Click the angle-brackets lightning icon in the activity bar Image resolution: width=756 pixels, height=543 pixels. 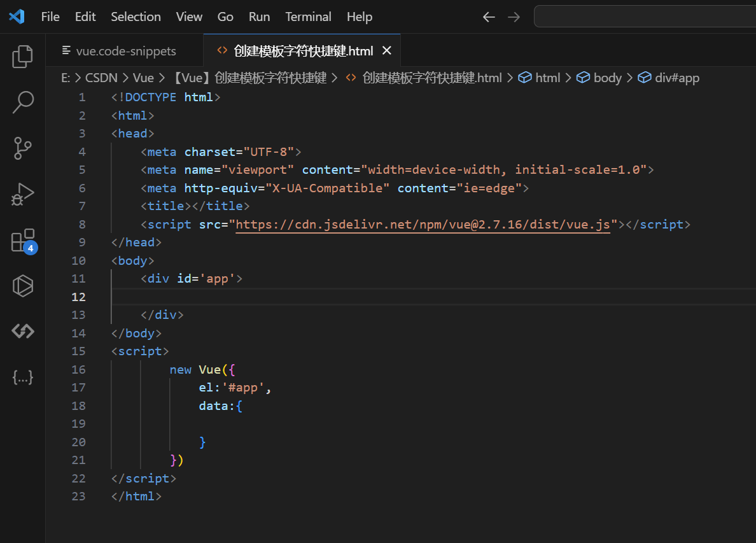[x=23, y=331]
